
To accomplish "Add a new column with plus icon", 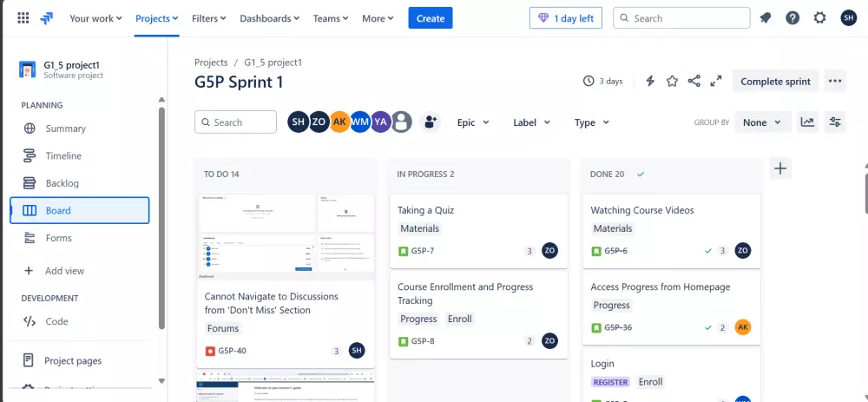I will pos(780,168).
